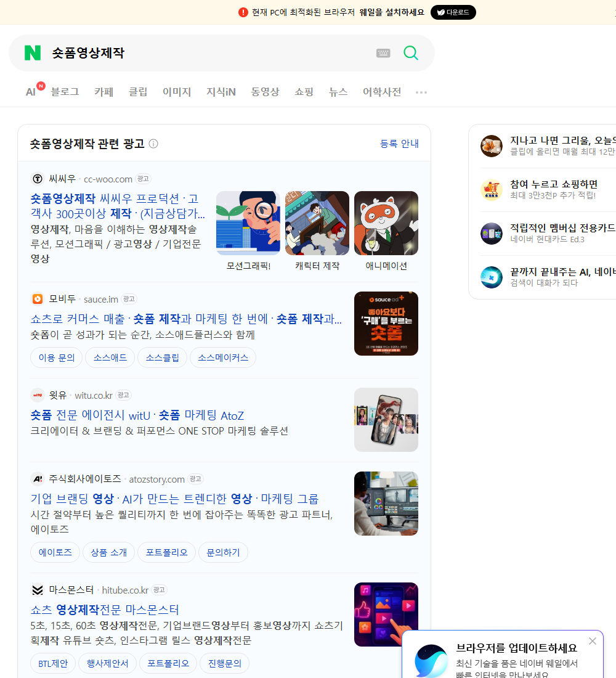Close the browser update popup
The image size is (616, 678).
click(x=592, y=641)
